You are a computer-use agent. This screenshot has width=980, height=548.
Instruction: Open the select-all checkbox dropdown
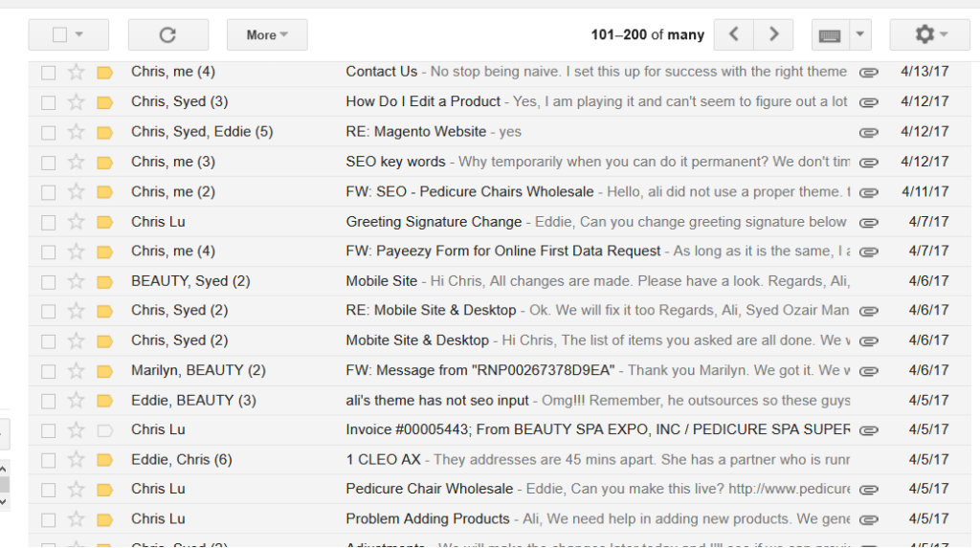click(x=78, y=35)
